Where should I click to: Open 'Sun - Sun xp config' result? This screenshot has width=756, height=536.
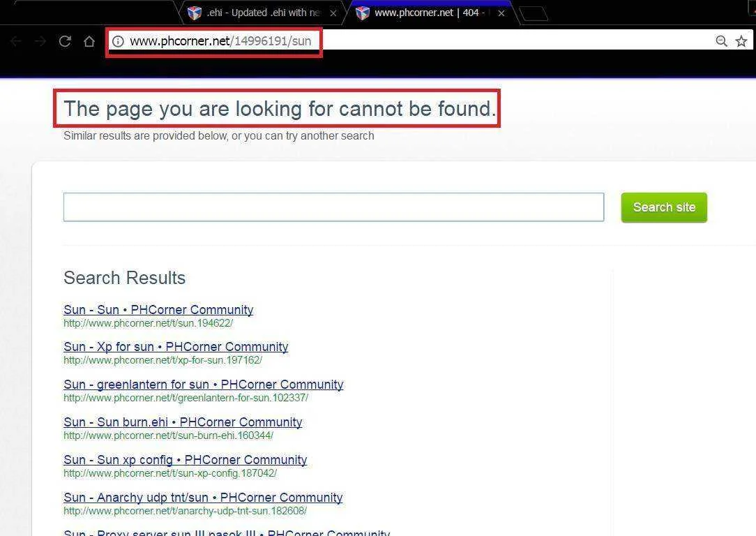[x=185, y=460]
